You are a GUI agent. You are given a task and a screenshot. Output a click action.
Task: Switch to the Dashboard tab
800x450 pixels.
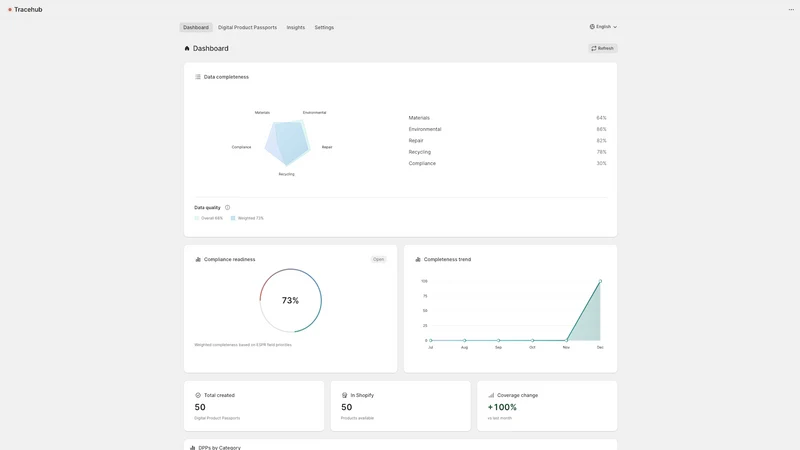tap(196, 28)
